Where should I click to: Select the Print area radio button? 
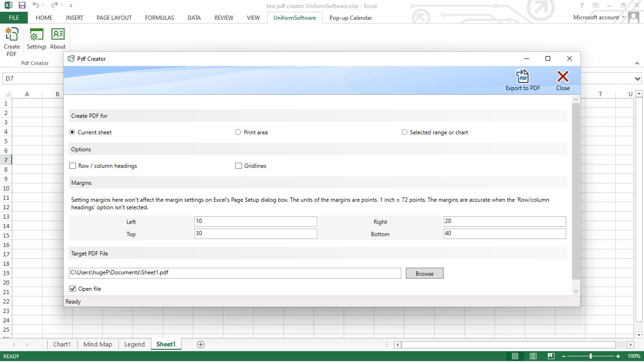[x=238, y=132]
